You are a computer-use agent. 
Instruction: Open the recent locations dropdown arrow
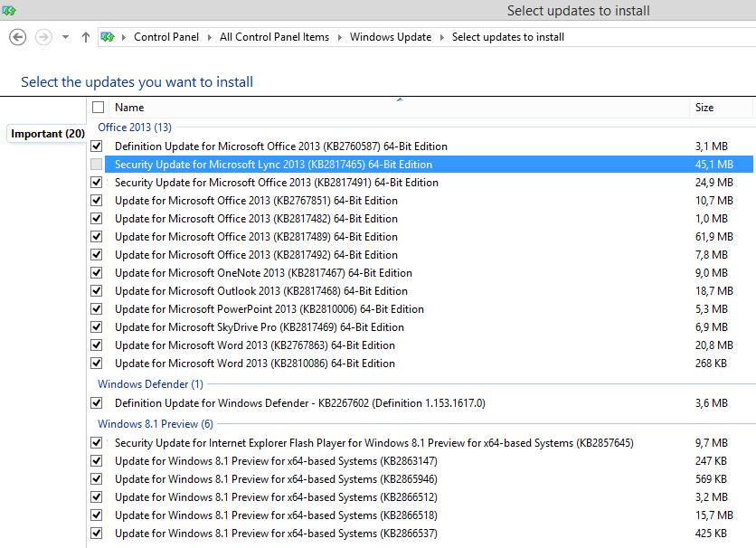point(66,37)
